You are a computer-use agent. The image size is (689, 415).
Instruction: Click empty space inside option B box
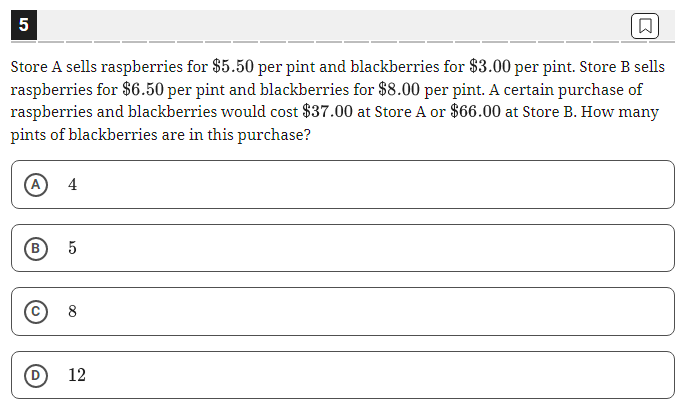[374, 248]
